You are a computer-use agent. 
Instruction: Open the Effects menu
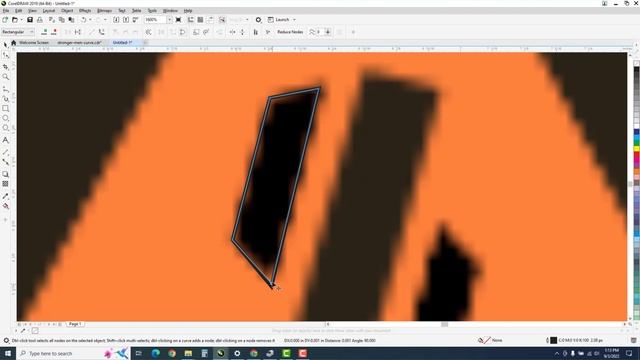point(85,11)
